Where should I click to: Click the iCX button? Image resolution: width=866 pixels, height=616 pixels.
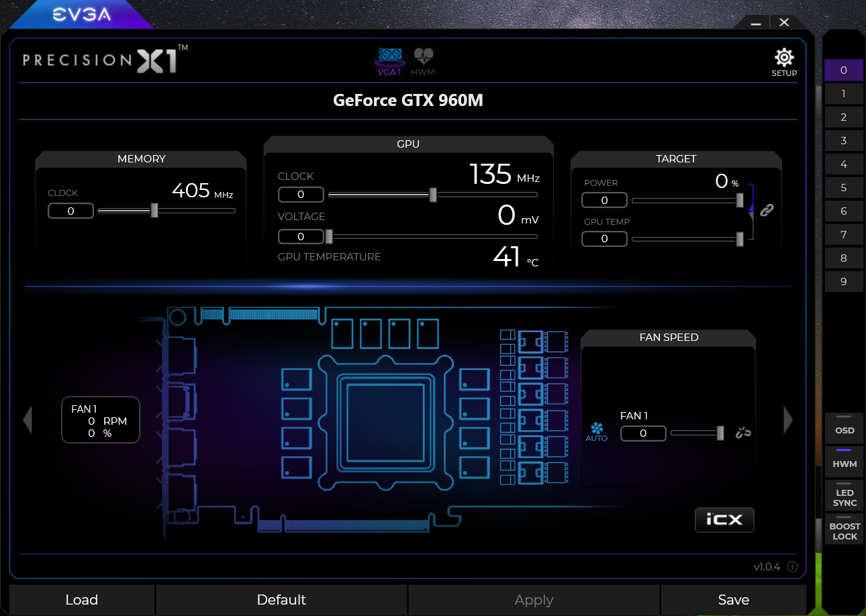coord(724,519)
